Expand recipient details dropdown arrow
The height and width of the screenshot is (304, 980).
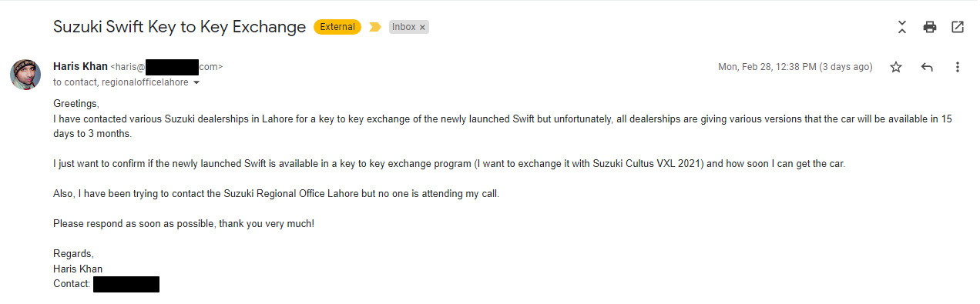(196, 82)
